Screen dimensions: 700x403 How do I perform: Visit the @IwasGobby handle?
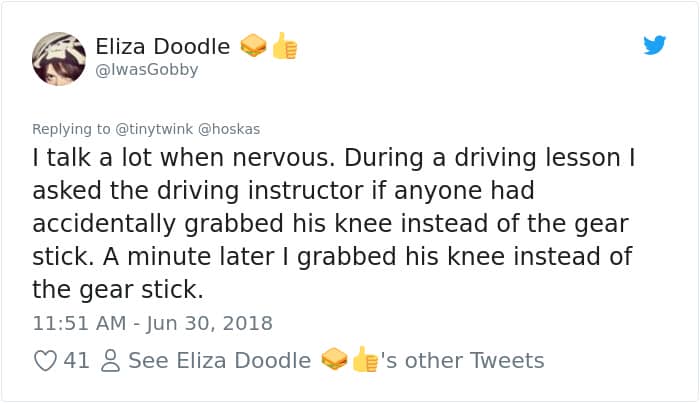tap(147, 70)
